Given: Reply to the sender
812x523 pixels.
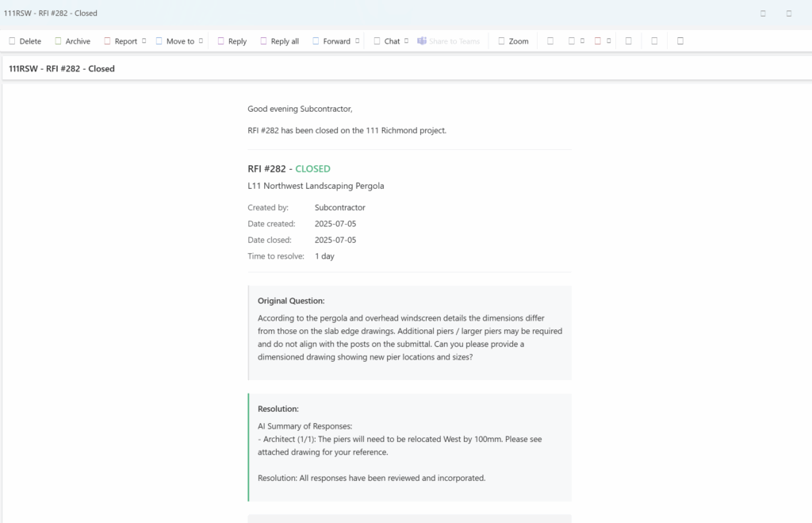Looking at the screenshot, I should (x=232, y=41).
